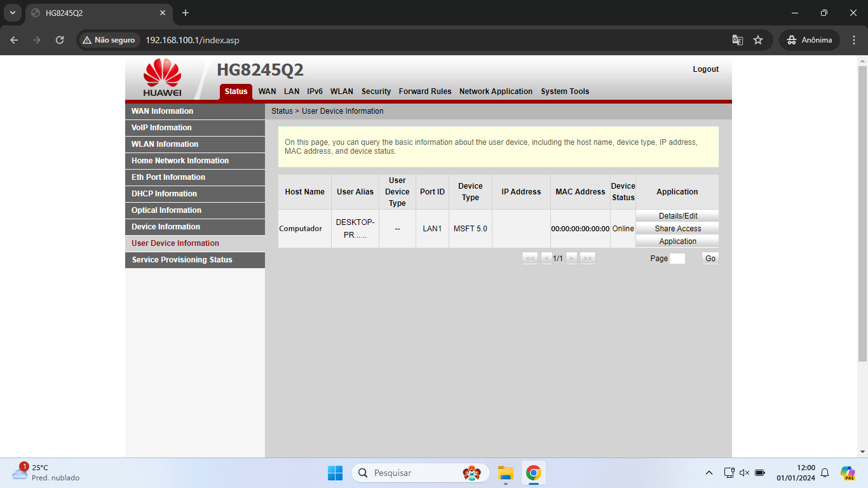This screenshot has height=488, width=868.
Task: Open File Explorer from taskbar
Action: pos(505,473)
